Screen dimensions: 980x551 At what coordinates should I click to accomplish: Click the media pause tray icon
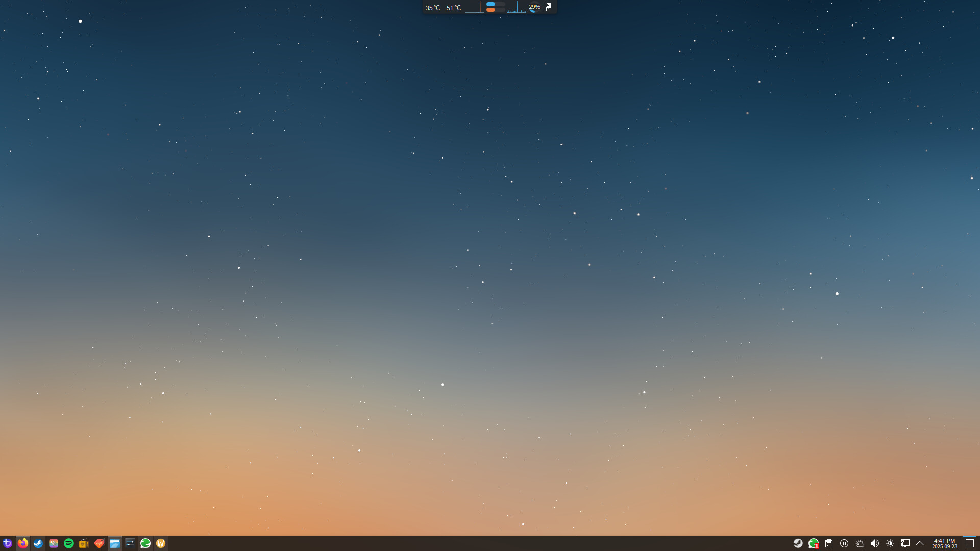pos(844,543)
